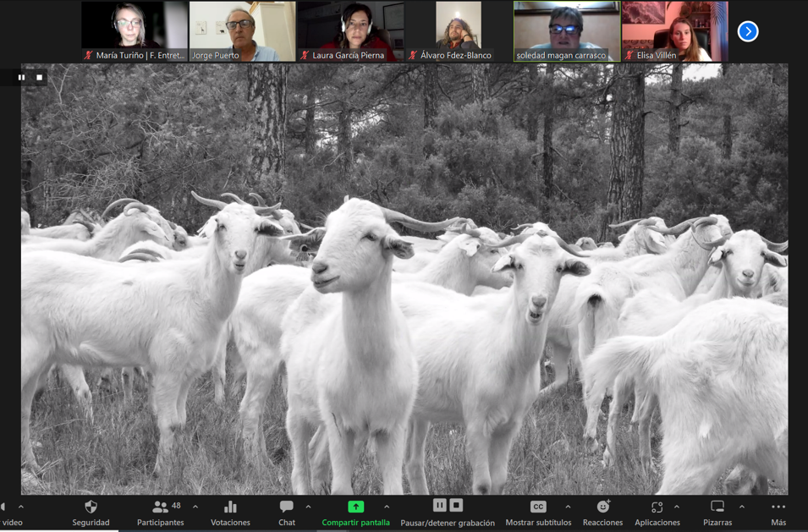This screenshot has height=532, width=808.
Task: Click the video camera icon at bottom-left
Action: click(x=3, y=507)
